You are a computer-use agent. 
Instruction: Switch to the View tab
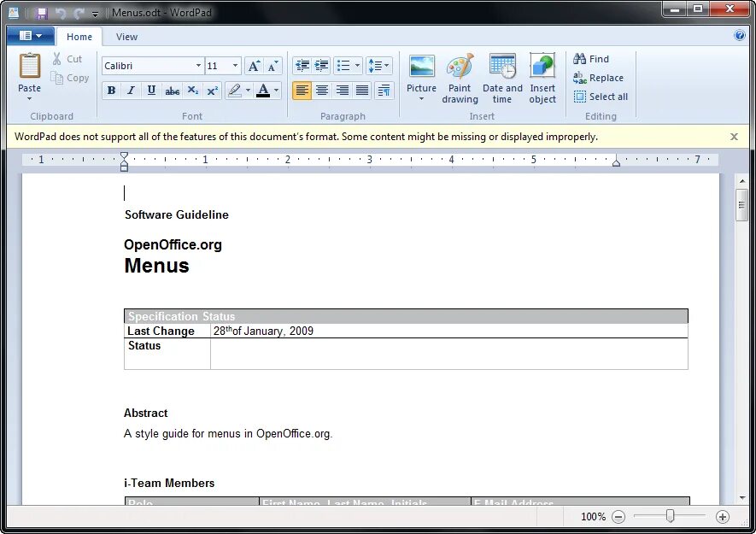pyautogui.click(x=126, y=37)
